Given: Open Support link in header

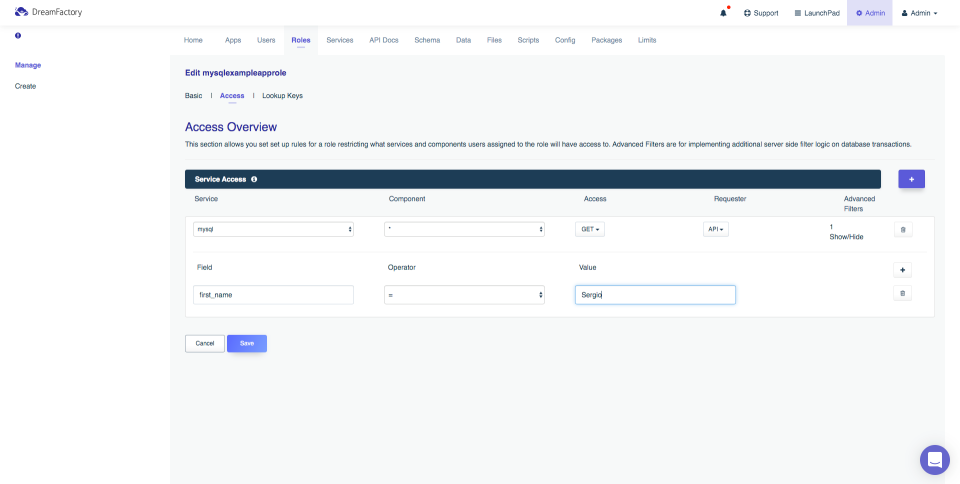Looking at the screenshot, I should point(761,13).
